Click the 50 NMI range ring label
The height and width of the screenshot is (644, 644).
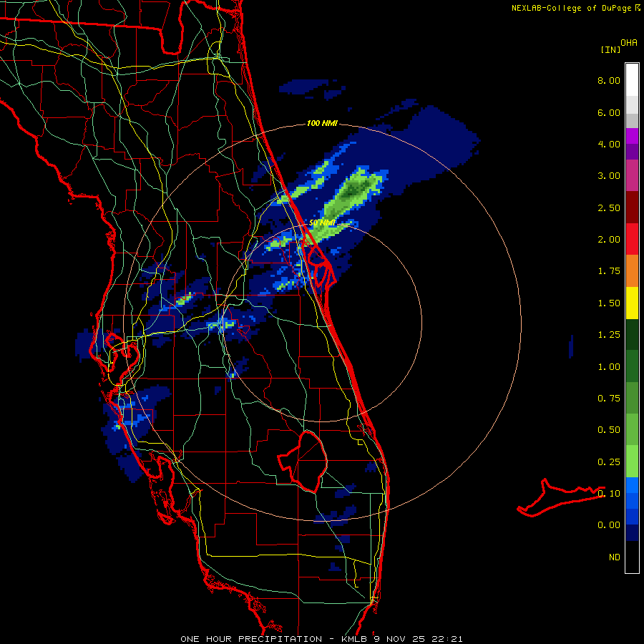[323, 223]
